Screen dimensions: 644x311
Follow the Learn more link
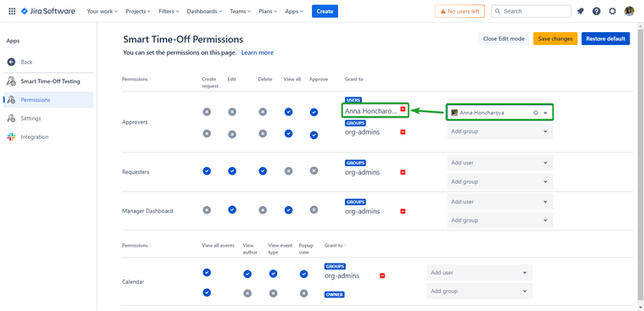coord(258,53)
